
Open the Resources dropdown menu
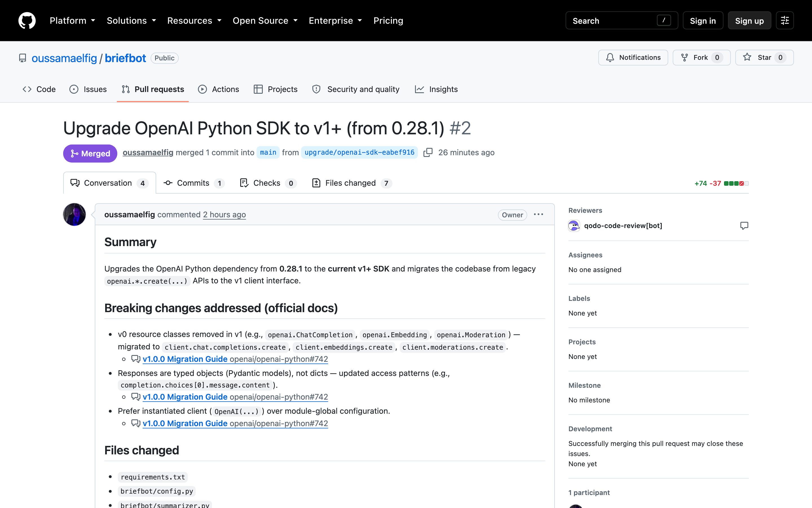194,21
